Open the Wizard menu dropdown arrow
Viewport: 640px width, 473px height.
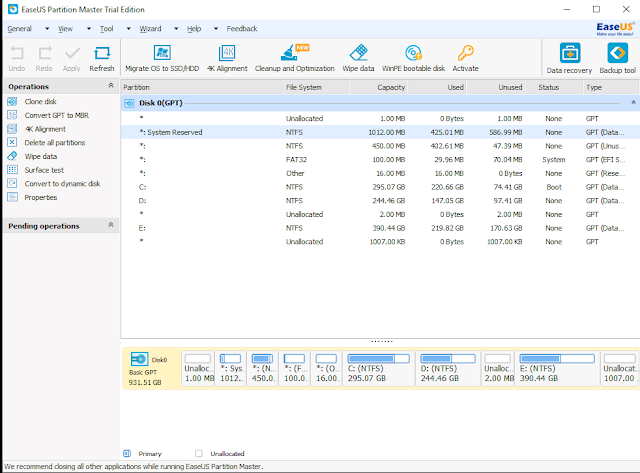tap(176, 29)
